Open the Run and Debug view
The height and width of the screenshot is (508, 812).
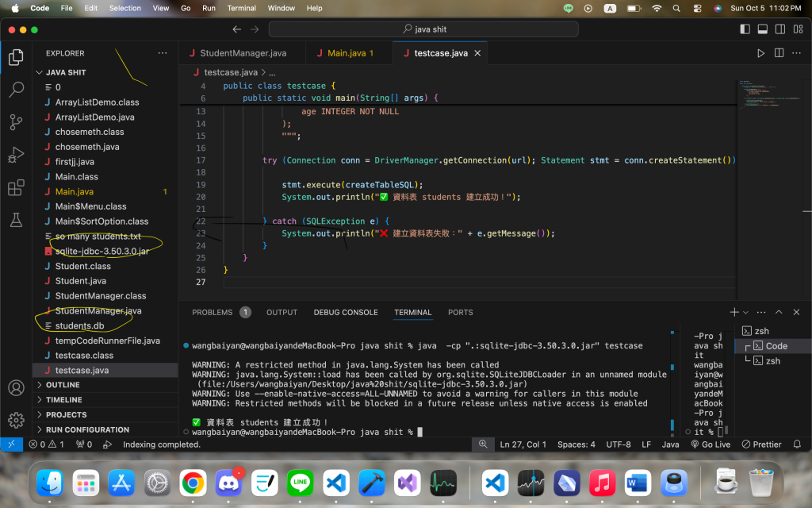point(16,155)
